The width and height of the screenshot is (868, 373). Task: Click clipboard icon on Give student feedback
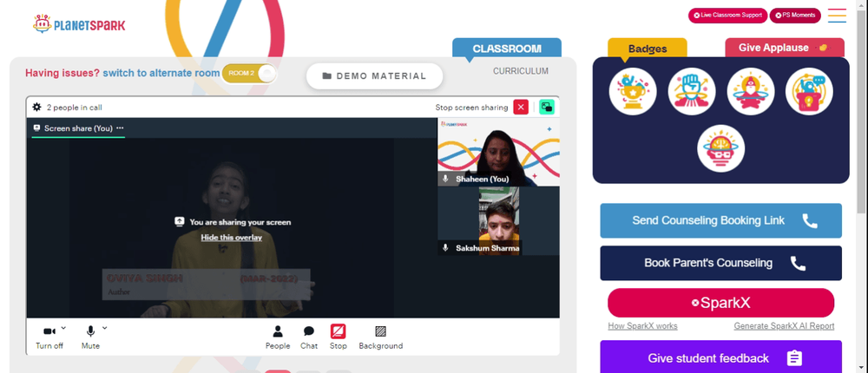tap(794, 358)
